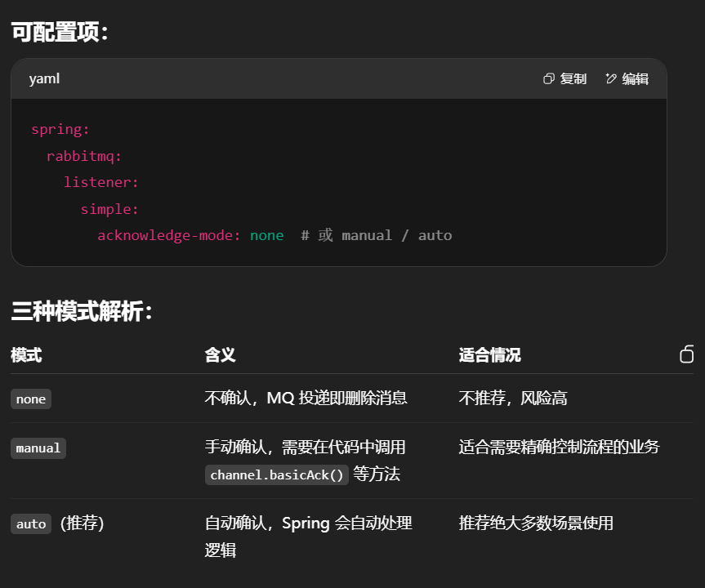Image resolution: width=705 pixels, height=588 pixels.
Task: Click the 'acknowledge-mode:' key in the code
Action: tap(169, 235)
